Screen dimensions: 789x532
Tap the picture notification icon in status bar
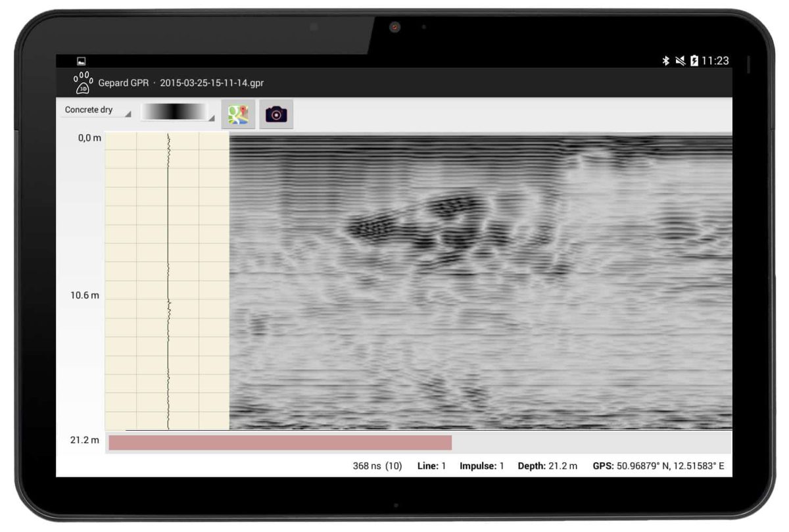click(x=82, y=61)
